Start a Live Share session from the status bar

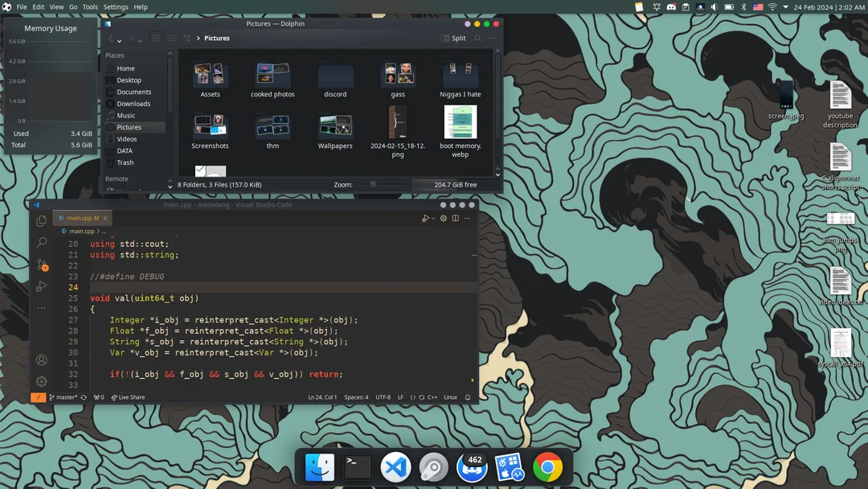[129, 397]
